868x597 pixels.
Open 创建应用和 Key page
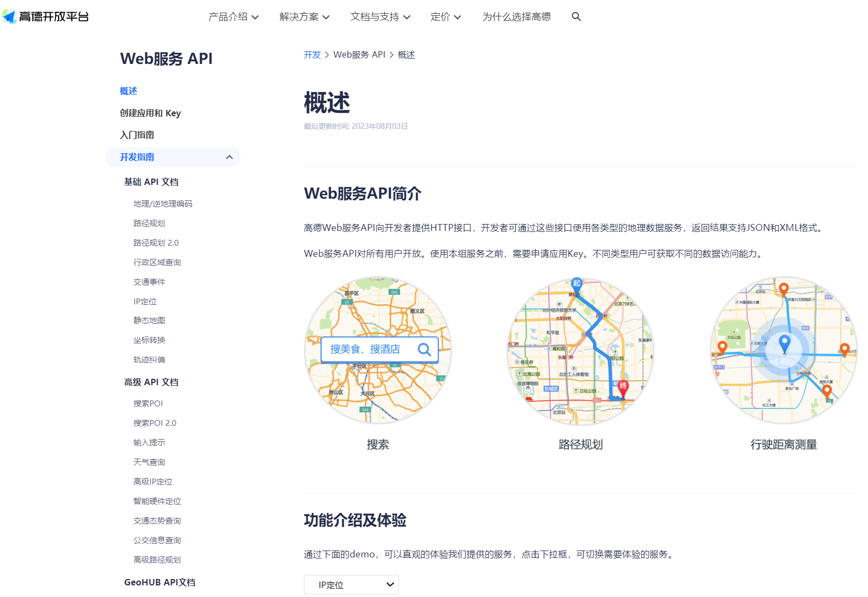point(151,113)
